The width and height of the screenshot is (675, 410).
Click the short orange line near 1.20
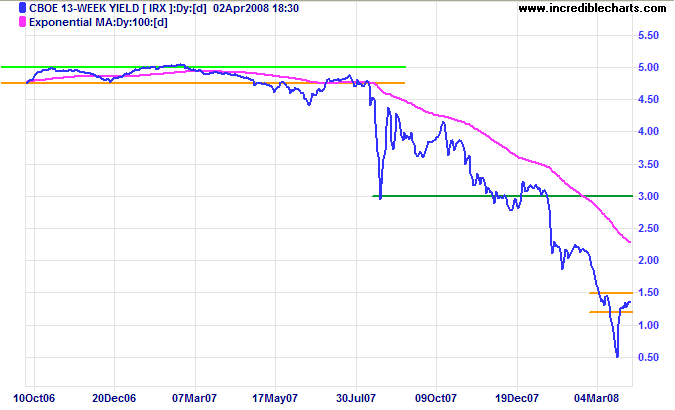[x=611, y=312]
